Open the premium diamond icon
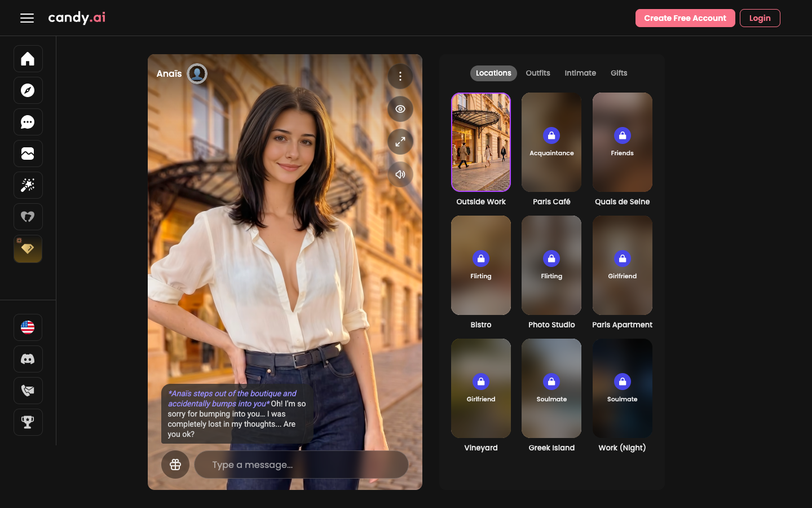Viewport: 812px width, 508px height. pyautogui.click(x=28, y=248)
